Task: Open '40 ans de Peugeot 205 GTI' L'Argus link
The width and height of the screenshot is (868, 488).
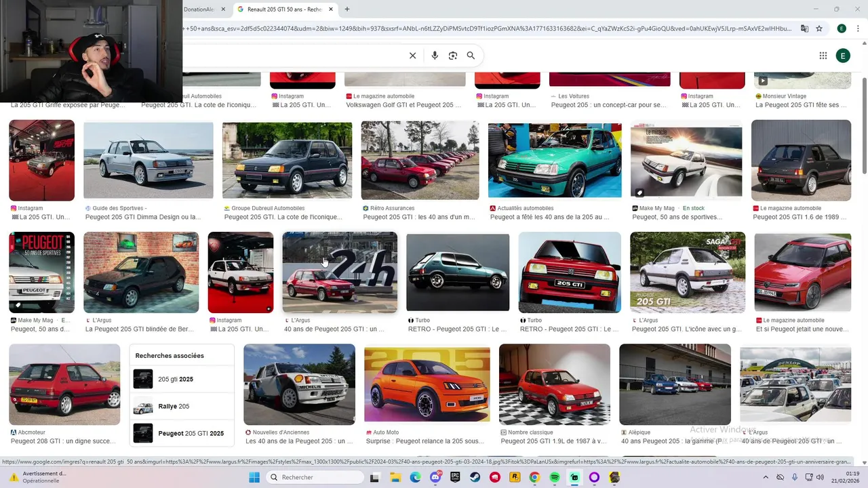Action: tap(334, 329)
